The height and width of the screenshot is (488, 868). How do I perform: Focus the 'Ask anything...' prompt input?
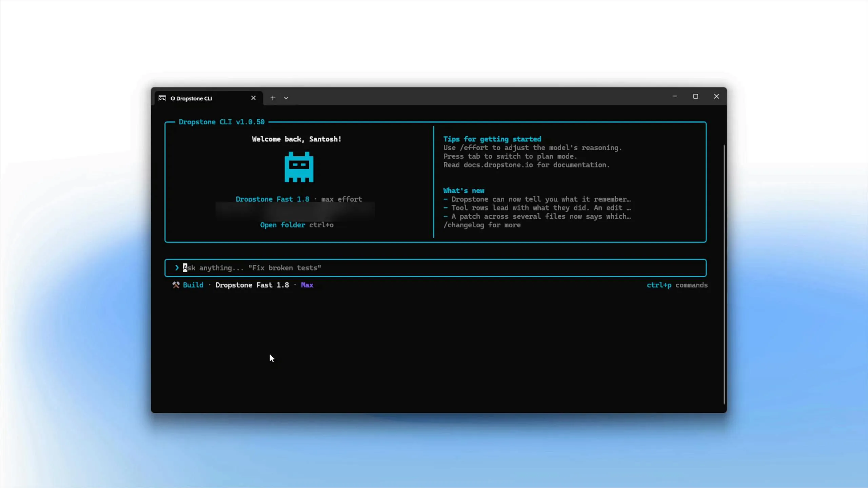435,268
